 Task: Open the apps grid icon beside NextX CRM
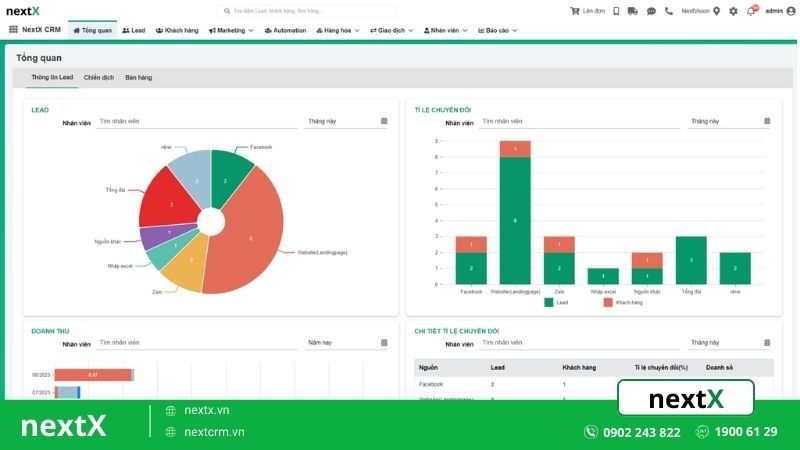13,30
